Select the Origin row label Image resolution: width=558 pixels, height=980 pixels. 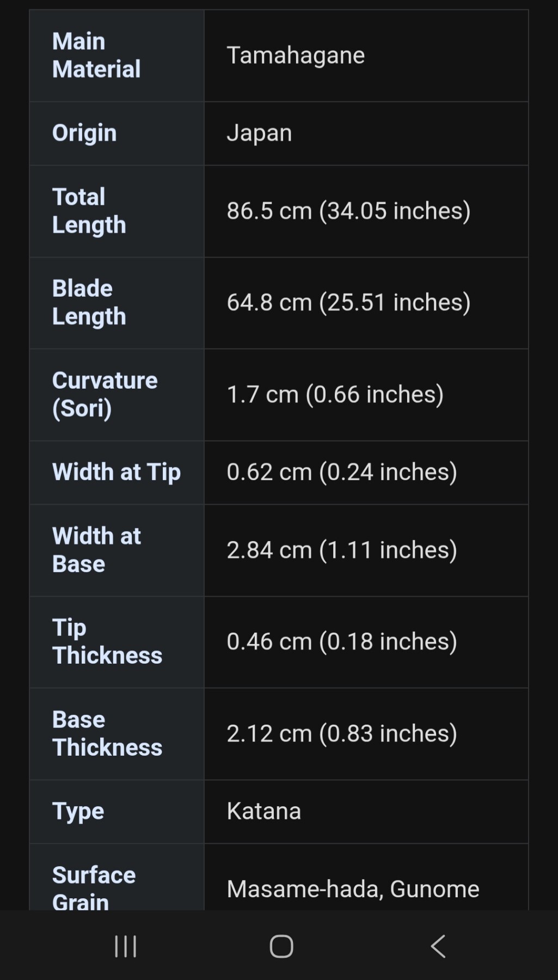84,133
